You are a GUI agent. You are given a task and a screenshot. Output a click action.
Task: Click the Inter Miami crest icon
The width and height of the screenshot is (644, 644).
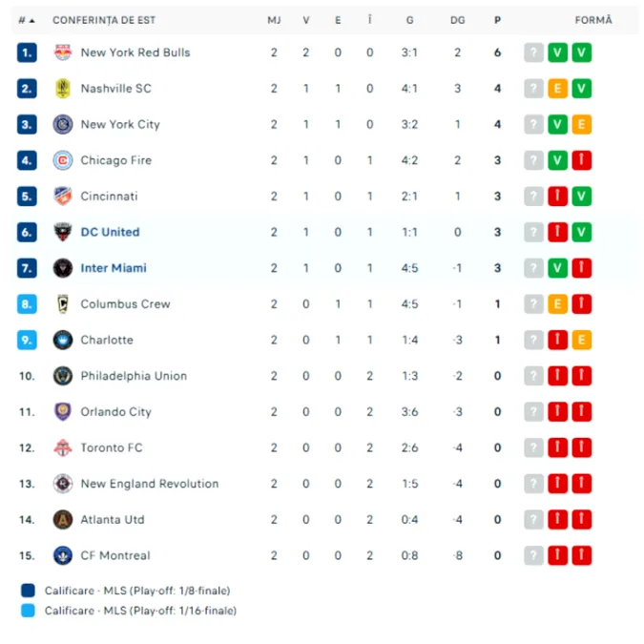coord(63,268)
